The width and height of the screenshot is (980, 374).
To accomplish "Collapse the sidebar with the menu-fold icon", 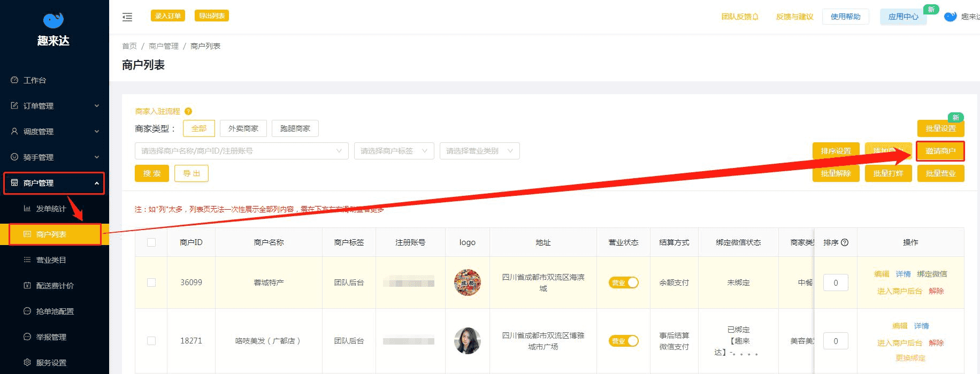I will pyautogui.click(x=127, y=17).
